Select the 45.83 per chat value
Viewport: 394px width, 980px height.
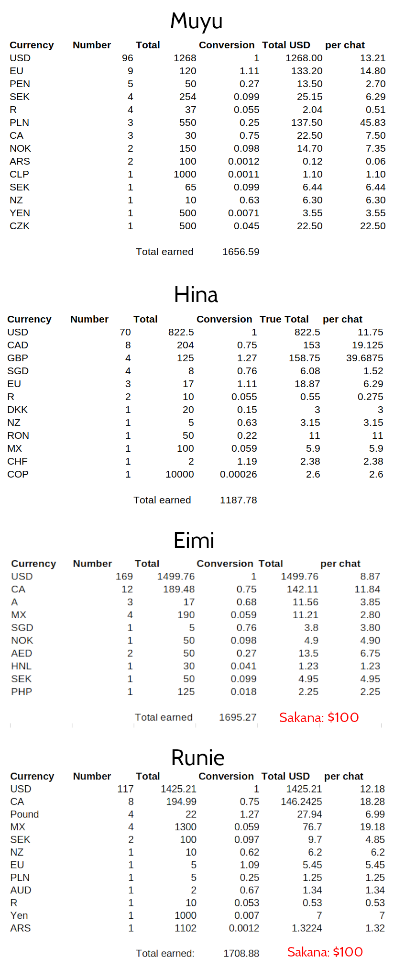pyautogui.click(x=372, y=122)
